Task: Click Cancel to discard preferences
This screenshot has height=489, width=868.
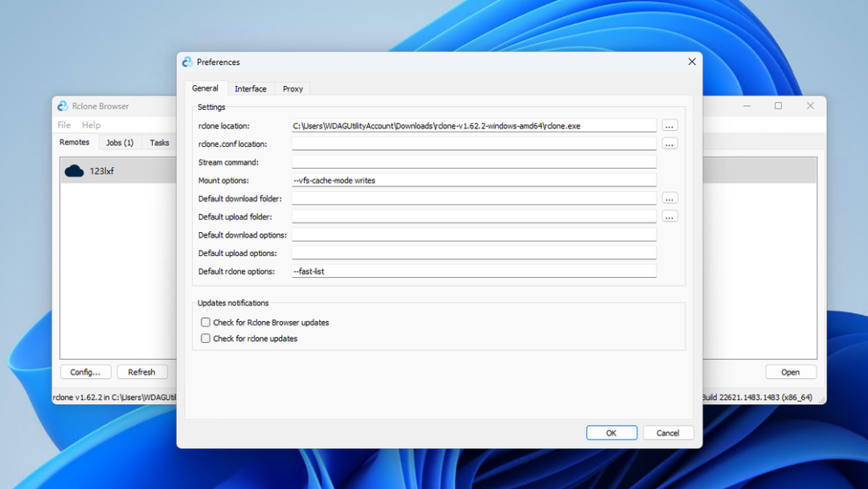Action: 668,433
